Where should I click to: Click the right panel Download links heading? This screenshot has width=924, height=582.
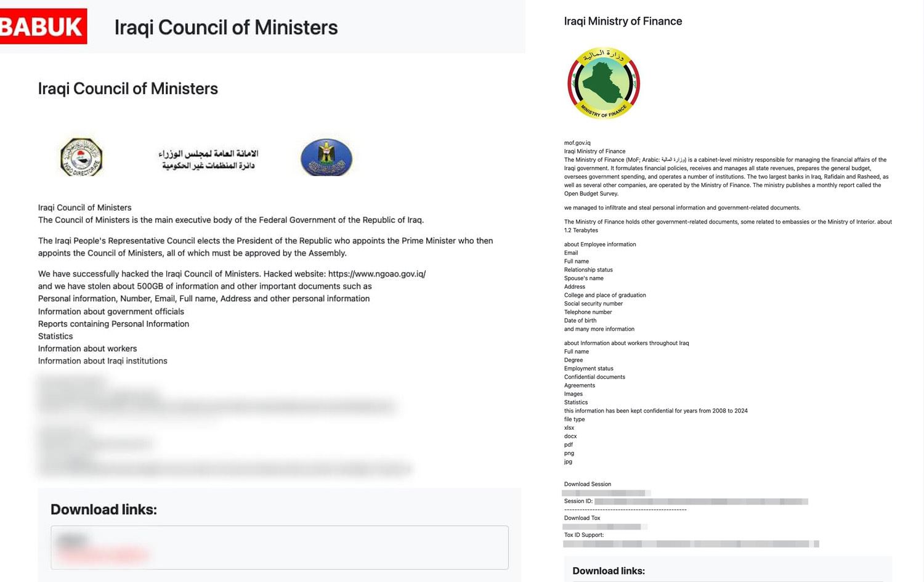(609, 571)
